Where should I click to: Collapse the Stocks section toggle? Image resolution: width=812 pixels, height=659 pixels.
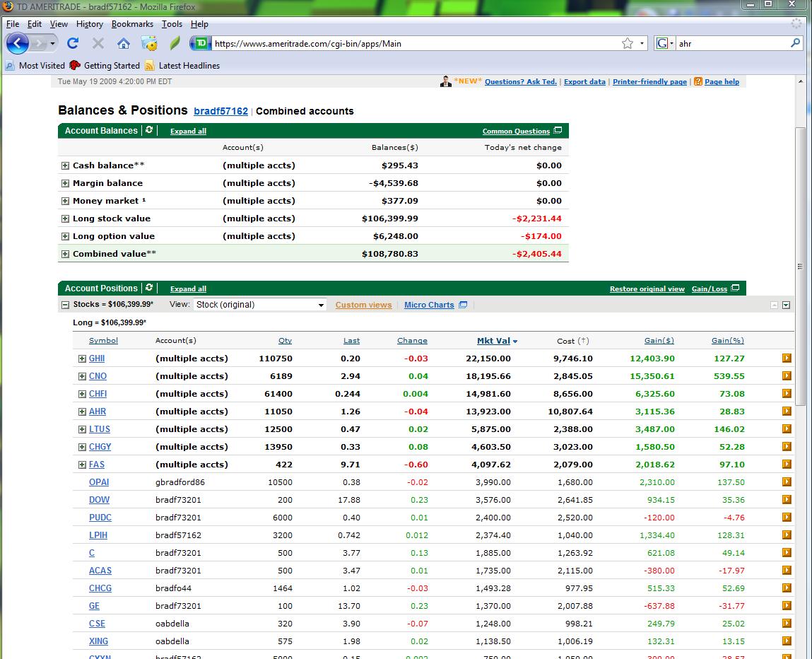[65, 305]
